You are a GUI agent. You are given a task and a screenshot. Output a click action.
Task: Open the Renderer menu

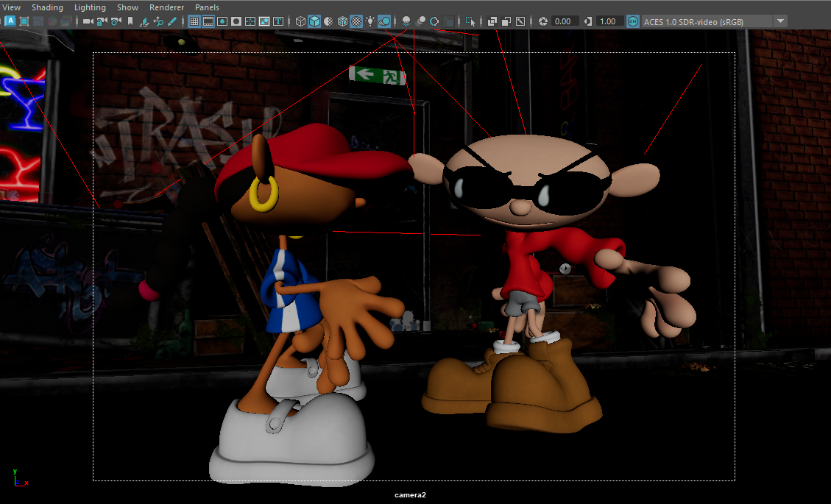tap(166, 7)
